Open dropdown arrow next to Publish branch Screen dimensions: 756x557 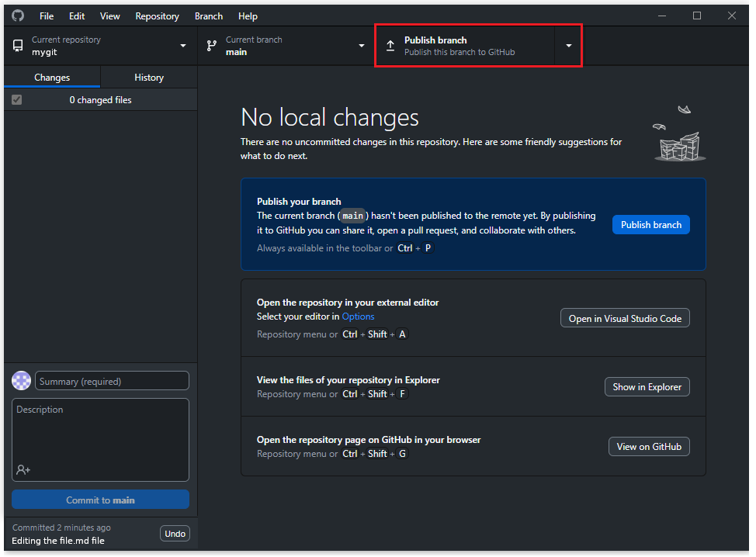pyautogui.click(x=568, y=46)
